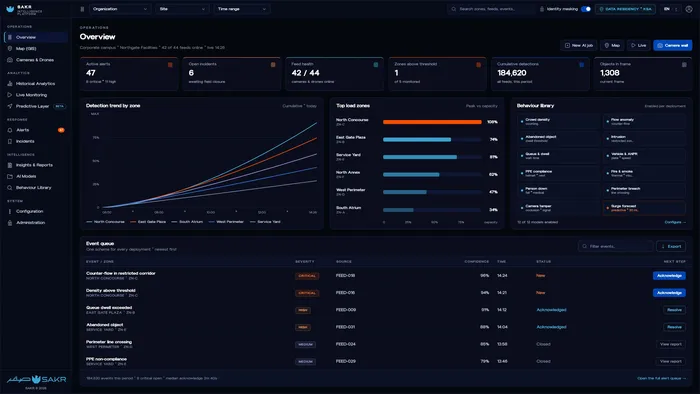Click the Alerts bell icon in sidebar
The height and width of the screenshot is (394, 700).
pyautogui.click(x=10, y=130)
